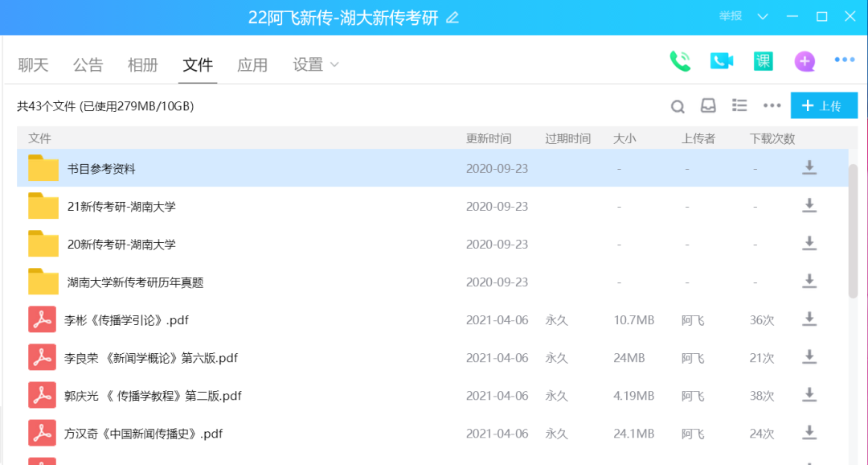The image size is (868, 465).
Task: Sort by the 更新时间 column header
Action: point(488,138)
